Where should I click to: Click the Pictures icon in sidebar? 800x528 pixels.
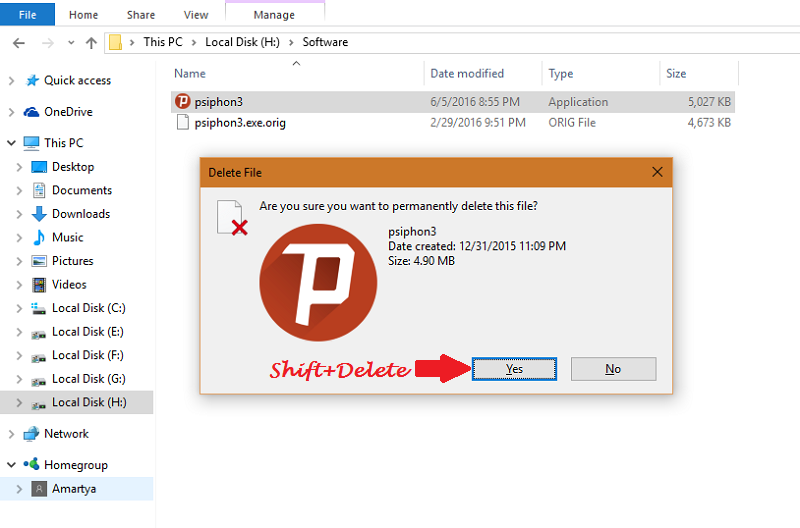(39, 261)
